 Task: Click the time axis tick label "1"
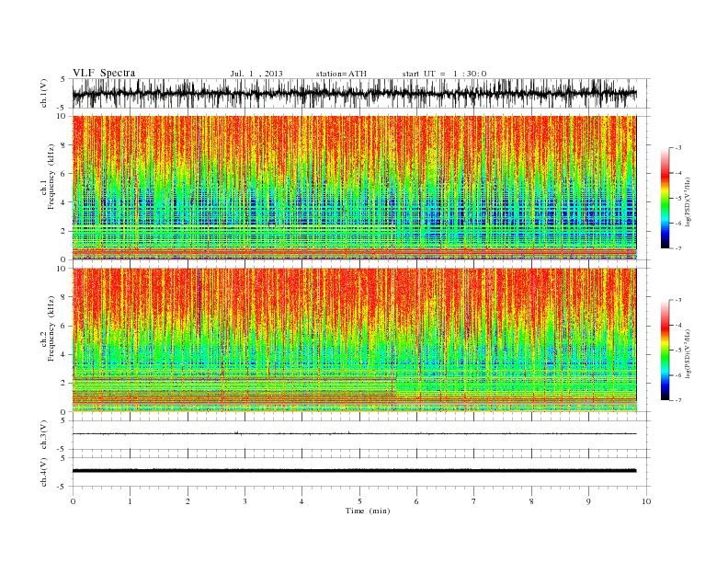[x=130, y=501]
